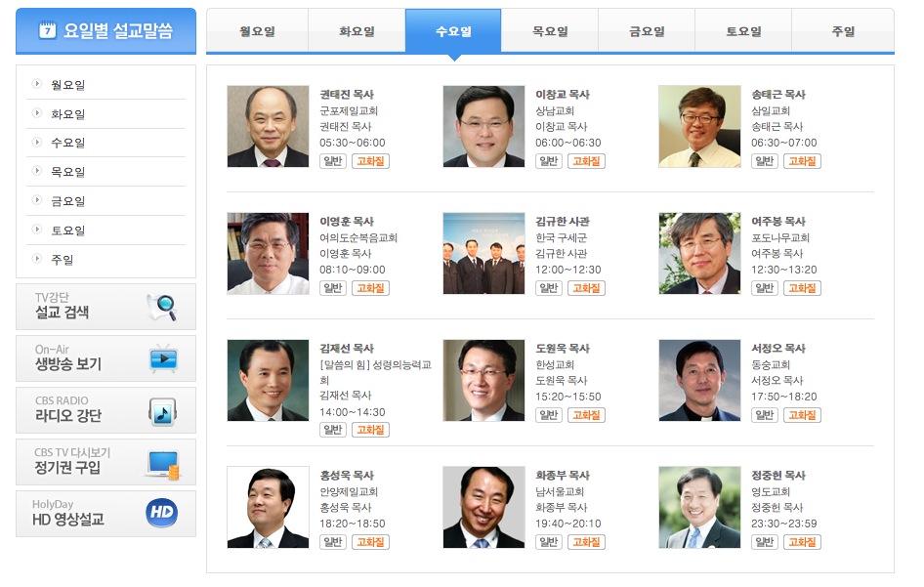Click the 정중현 목사 portrait thumbnail
The width and height of the screenshot is (924, 587).
pos(699,508)
